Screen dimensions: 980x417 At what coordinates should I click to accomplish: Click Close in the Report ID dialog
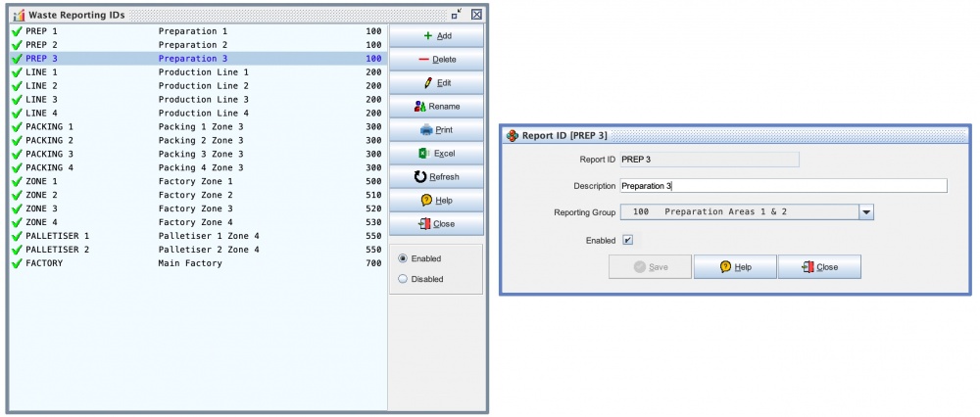click(819, 267)
